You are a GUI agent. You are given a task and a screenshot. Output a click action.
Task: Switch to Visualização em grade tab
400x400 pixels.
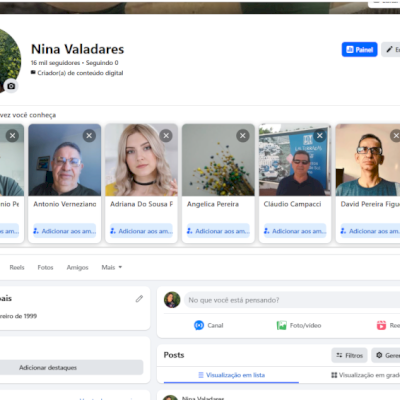coord(365,375)
